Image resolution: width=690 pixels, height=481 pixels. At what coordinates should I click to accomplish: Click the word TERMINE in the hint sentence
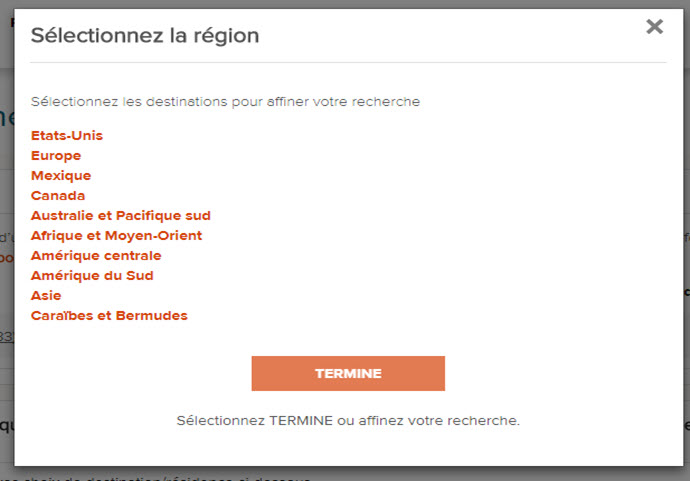coord(301,421)
